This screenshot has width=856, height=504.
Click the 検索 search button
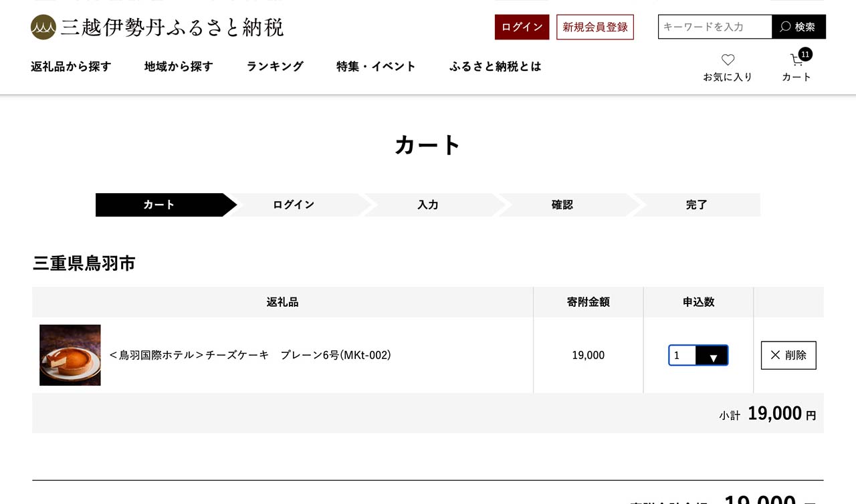tap(798, 27)
